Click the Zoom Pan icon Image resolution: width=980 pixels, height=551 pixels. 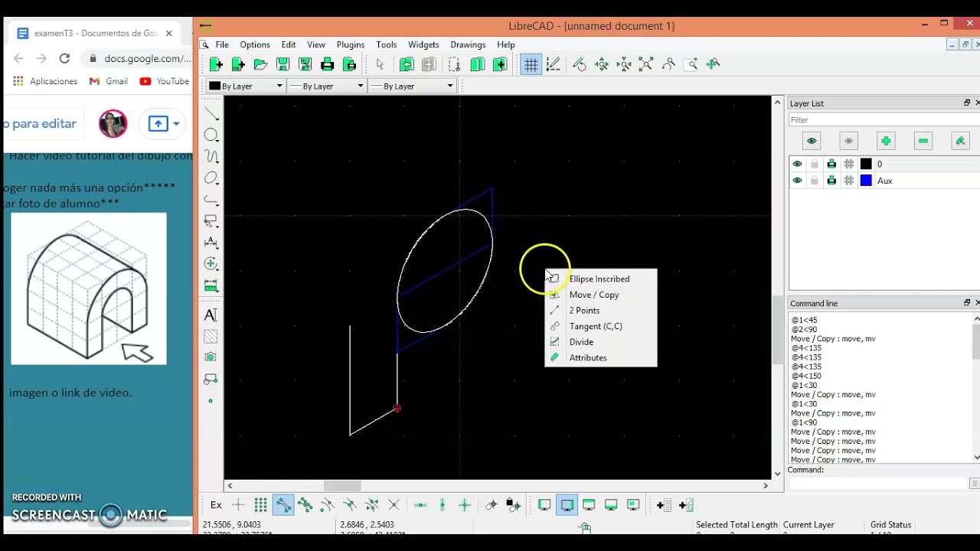(713, 65)
